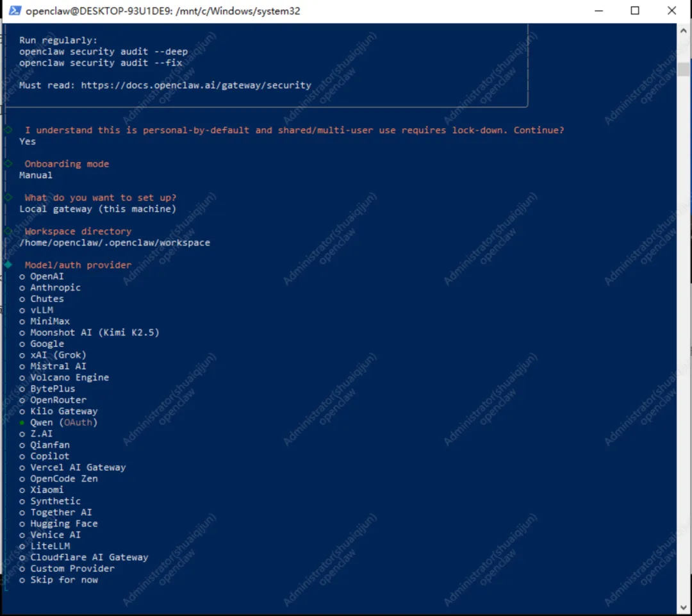Select Hugging Face provider option

click(x=59, y=524)
